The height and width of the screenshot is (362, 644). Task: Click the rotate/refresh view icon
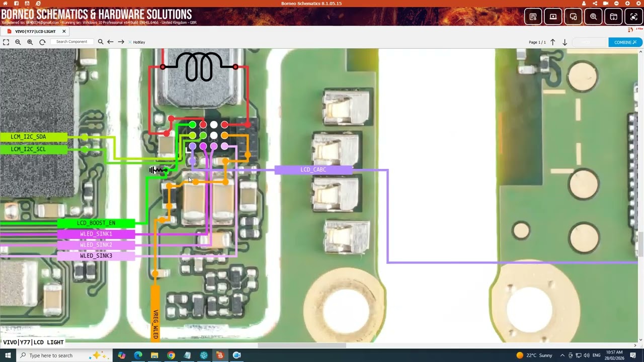coord(42,42)
